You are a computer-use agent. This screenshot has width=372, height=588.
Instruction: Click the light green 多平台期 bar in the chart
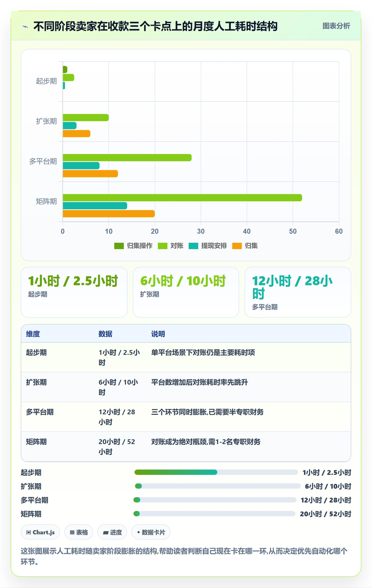click(x=127, y=158)
